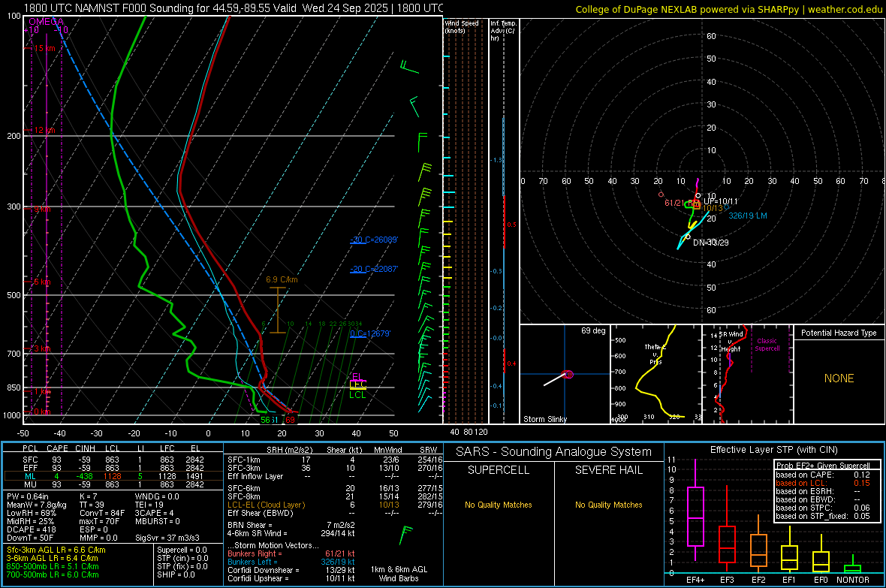Click the Potential Hazard Type header

(839, 333)
